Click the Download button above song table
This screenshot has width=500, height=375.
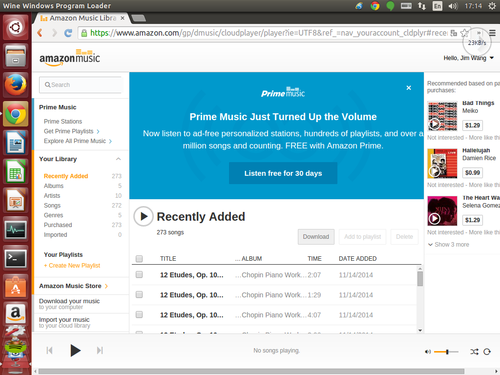click(316, 237)
